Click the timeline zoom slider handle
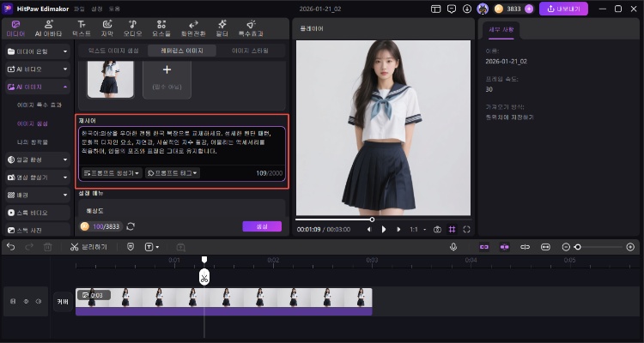The height and width of the screenshot is (343, 644). pyautogui.click(x=578, y=247)
